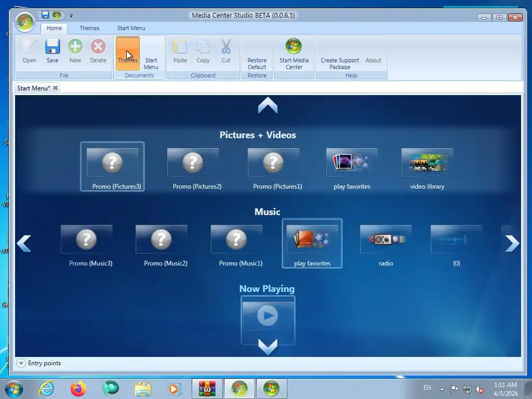Image resolution: width=532 pixels, height=399 pixels.
Task: Click Create Support Package
Action: [x=340, y=54]
